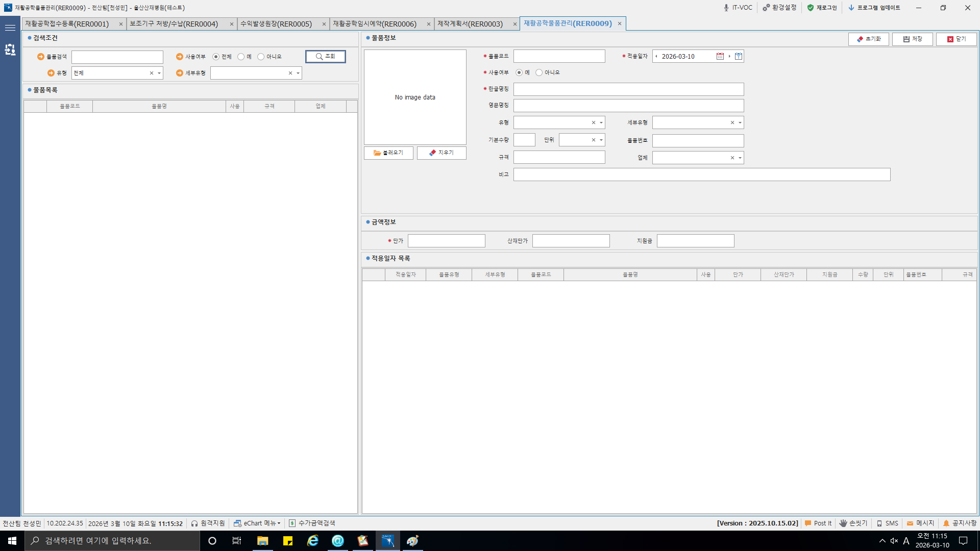Click the 적용일자 column header in 적용일자 목록
This screenshot has height=551, width=980.
406,274
